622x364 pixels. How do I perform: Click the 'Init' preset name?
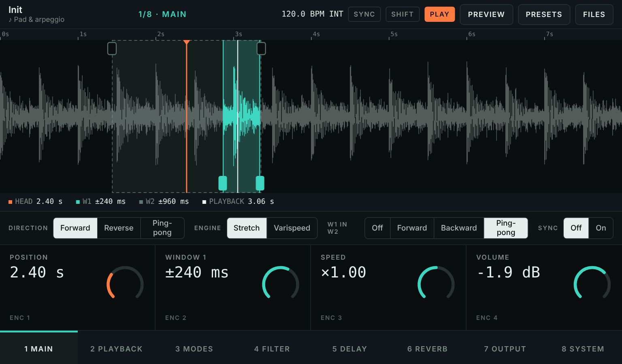(15, 9)
